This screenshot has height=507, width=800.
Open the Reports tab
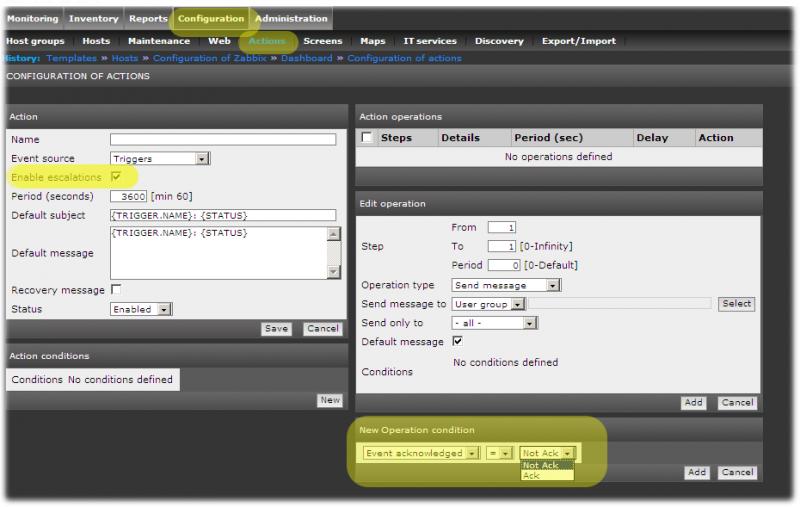(148, 18)
